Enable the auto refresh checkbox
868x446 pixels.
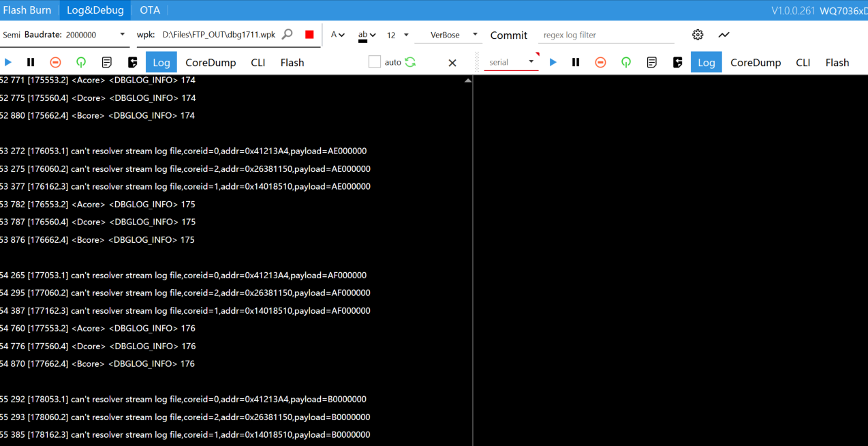[x=374, y=61]
